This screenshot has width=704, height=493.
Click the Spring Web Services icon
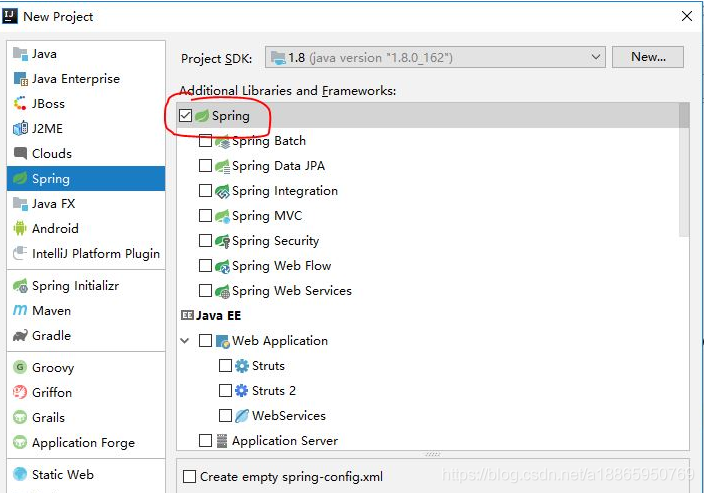tap(223, 291)
